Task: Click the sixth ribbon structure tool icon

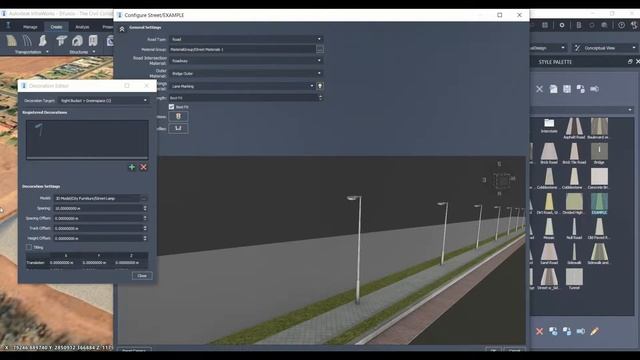Action: coord(93,40)
